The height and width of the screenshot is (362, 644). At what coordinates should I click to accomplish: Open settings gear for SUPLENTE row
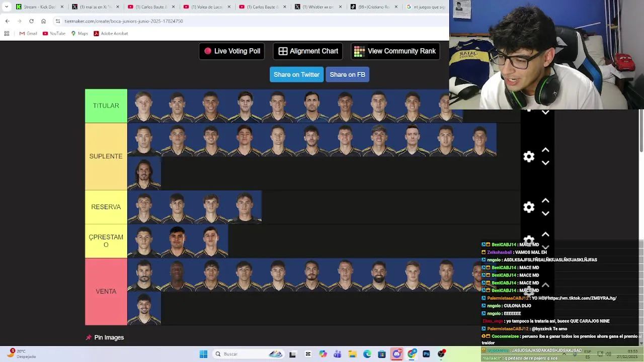click(x=529, y=156)
